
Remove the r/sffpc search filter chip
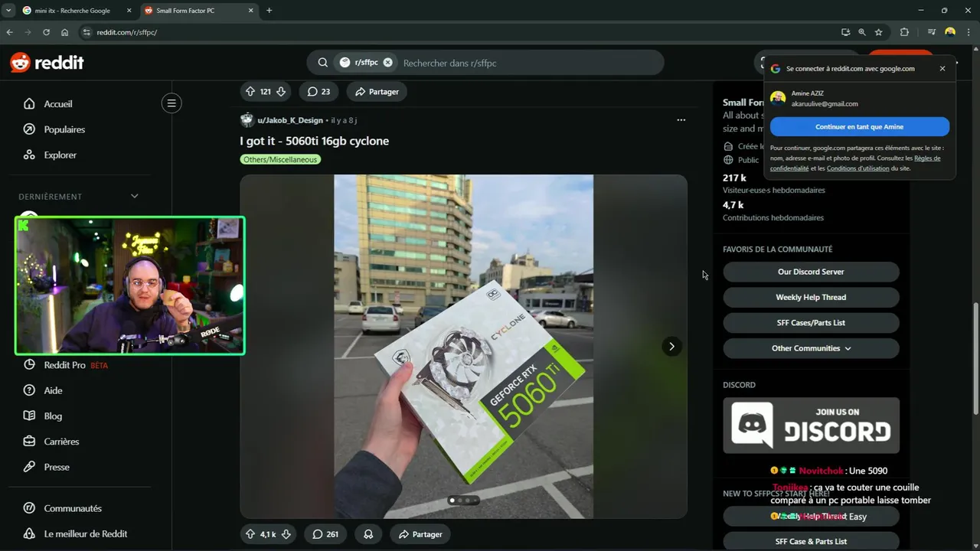387,63
